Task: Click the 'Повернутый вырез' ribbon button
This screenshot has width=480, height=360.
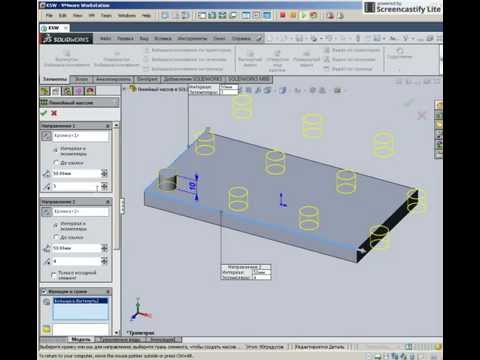Action: tap(306, 59)
